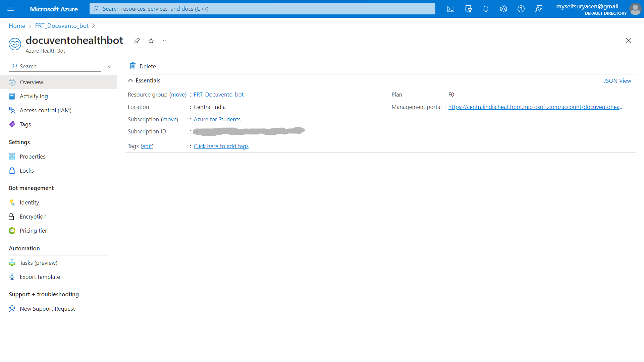The height and width of the screenshot is (362, 644).
Task: Open directories and subscriptions filter icon
Action: [468, 9]
